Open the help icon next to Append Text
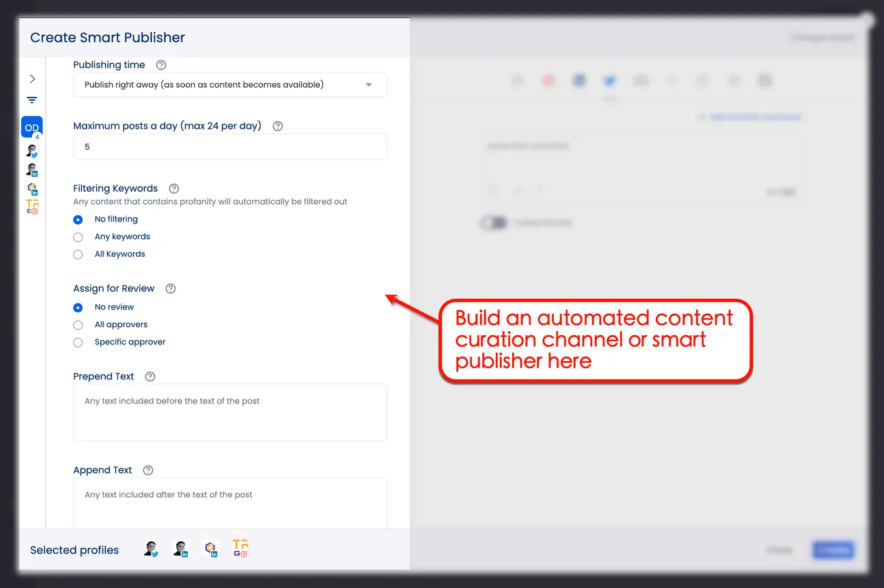The height and width of the screenshot is (588, 884). pyautogui.click(x=148, y=470)
